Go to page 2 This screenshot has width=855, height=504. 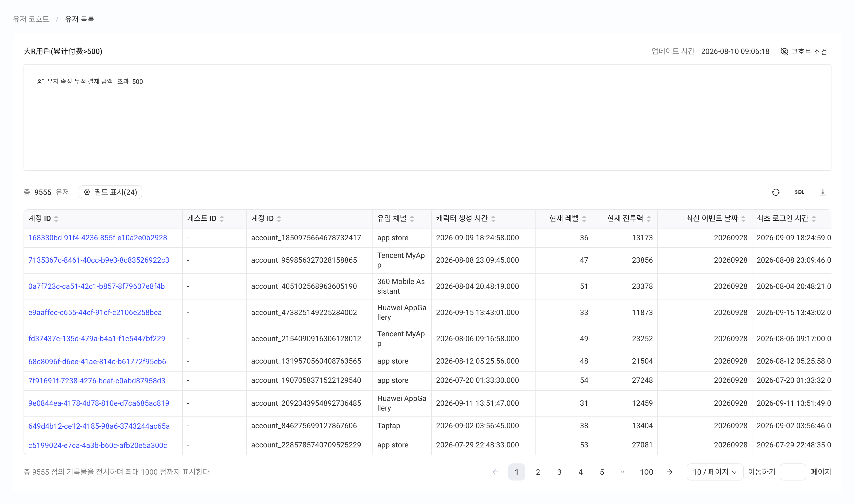pyautogui.click(x=538, y=472)
